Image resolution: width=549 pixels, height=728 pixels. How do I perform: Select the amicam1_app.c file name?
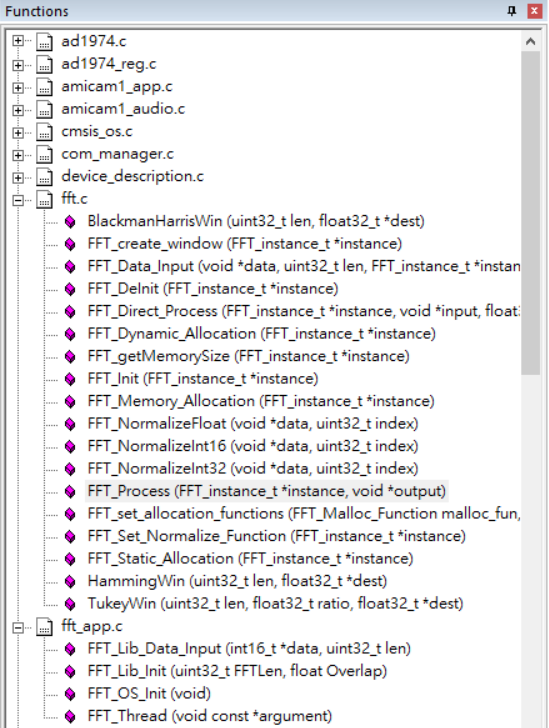click(117, 87)
